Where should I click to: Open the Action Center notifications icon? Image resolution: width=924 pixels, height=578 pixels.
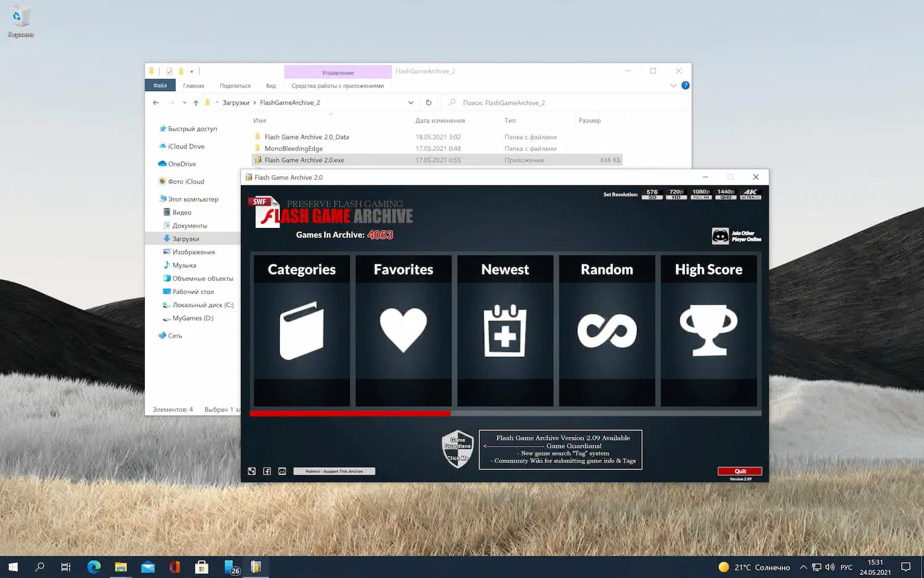click(906, 567)
